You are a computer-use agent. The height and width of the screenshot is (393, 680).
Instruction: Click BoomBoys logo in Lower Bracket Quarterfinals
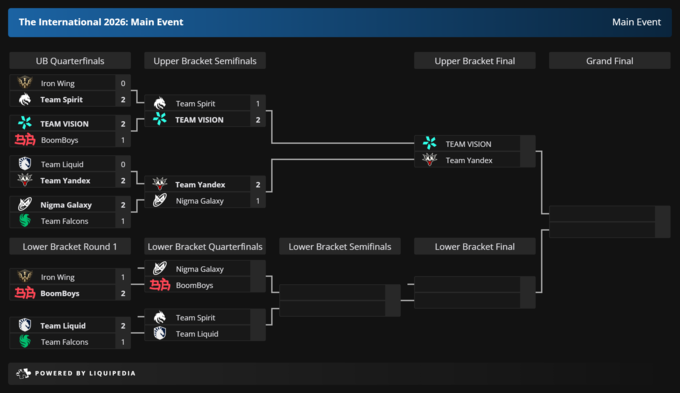click(160, 285)
